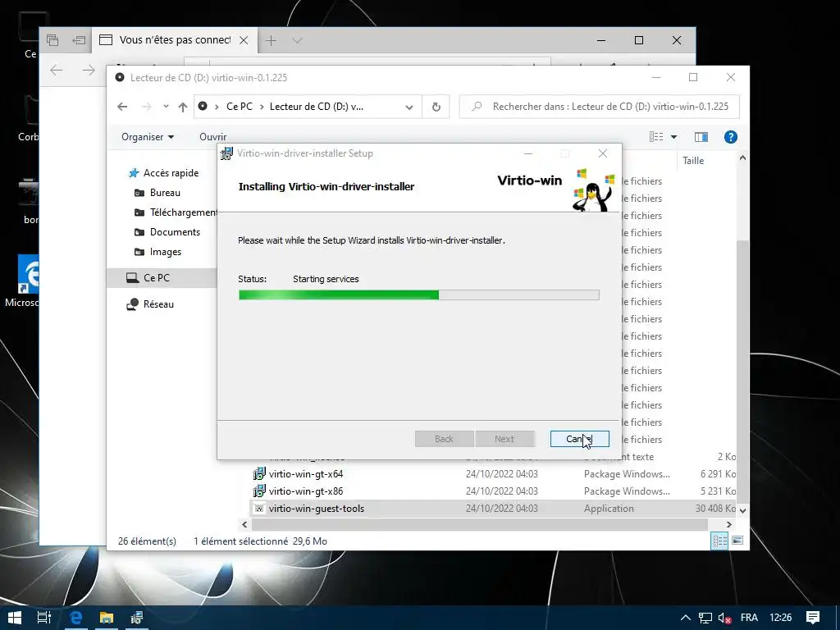Cancel the Virtio-win driver installer setup
This screenshot has height=630, width=840.
(x=579, y=439)
